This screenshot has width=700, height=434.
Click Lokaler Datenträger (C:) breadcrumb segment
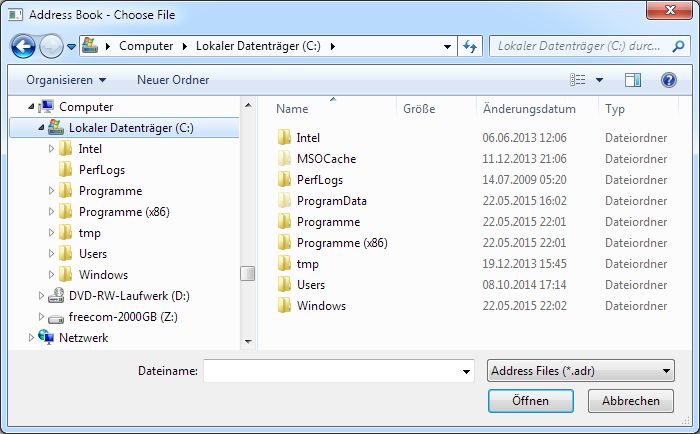(x=258, y=46)
